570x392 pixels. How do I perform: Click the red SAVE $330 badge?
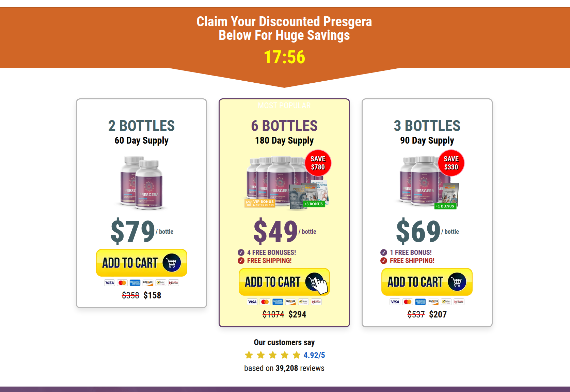pos(451,163)
